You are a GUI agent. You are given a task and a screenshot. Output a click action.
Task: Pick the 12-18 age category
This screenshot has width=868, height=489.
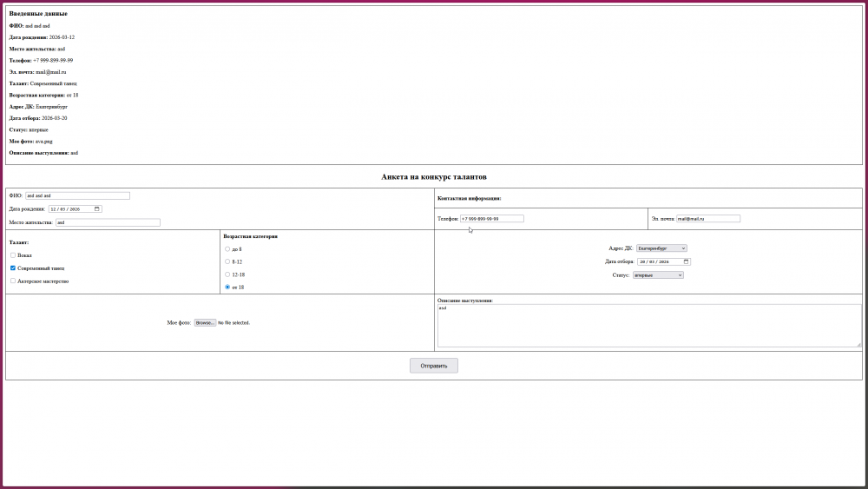(227, 274)
